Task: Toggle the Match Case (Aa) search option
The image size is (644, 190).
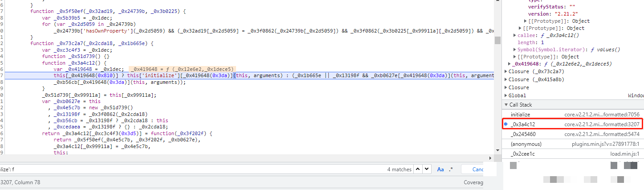Action: coord(440,169)
